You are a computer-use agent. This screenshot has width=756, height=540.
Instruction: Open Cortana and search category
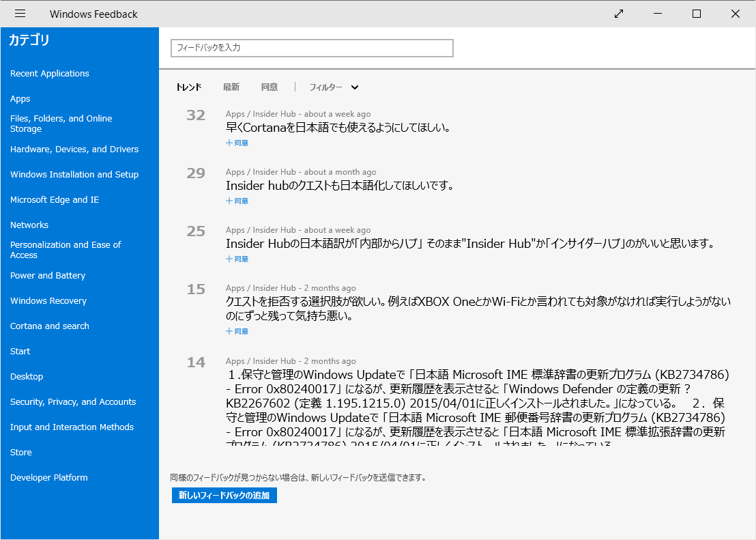click(x=50, y=326)
